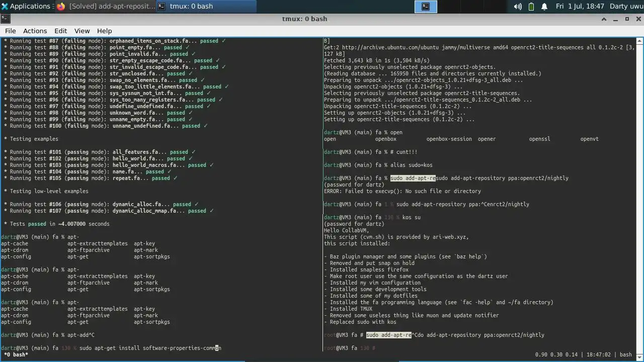Click the 'Replaced sudo with kos' line

(x=360, y=322)
